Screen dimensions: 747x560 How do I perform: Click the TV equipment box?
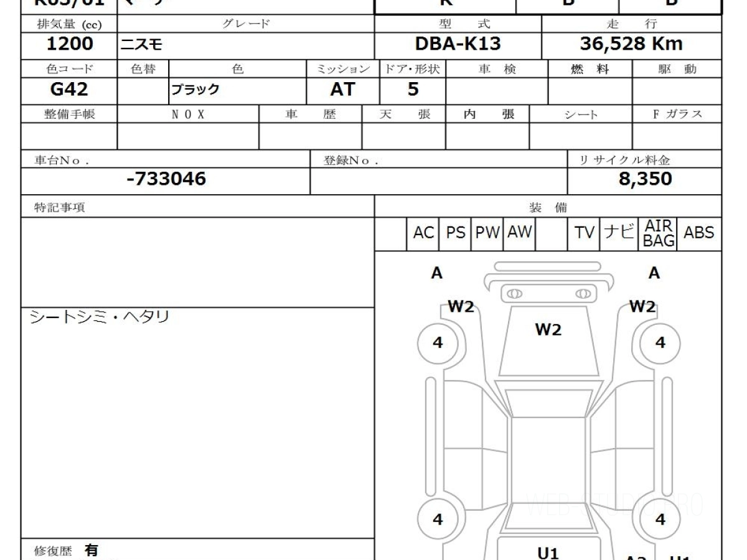pyautogui.click(x=585, y=233)
